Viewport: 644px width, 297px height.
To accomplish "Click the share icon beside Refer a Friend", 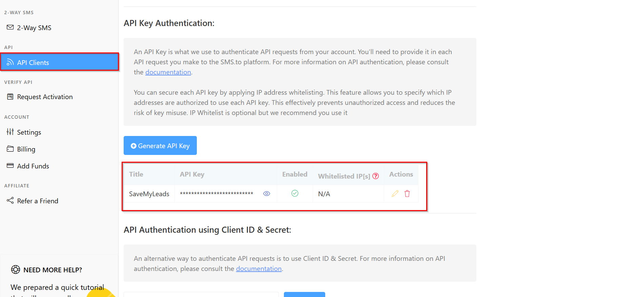I will (x=10, y=201).
